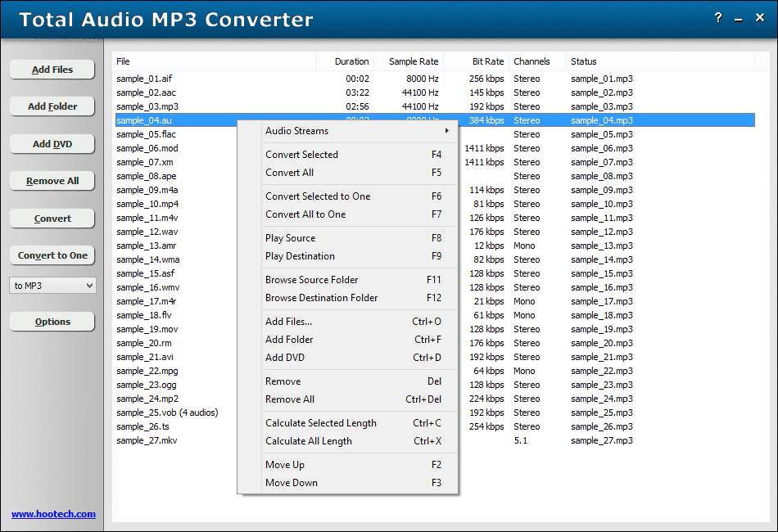Choose Calculate Selected Length menu entry
This screenshot has width=778, height=532.
[357, 423]
